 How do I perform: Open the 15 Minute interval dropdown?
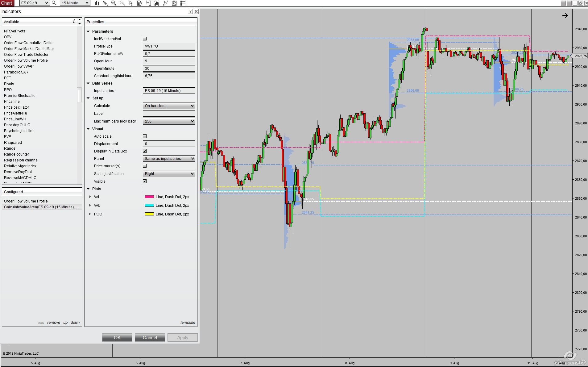75,3
